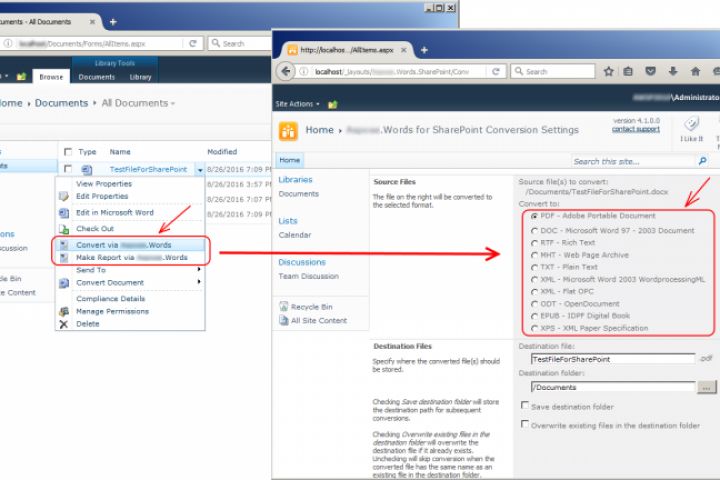Click site info icon in front browser address bar
The image size is (720, 480).
[x=304, y=72]
